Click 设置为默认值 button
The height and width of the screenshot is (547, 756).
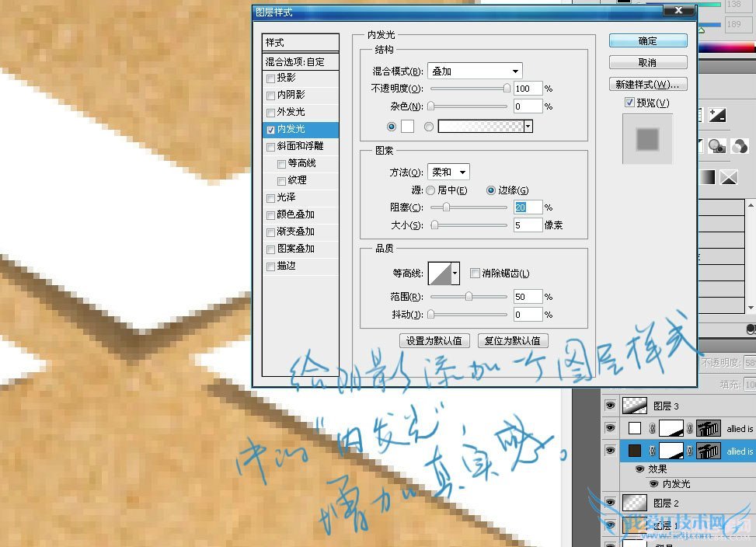434,341
